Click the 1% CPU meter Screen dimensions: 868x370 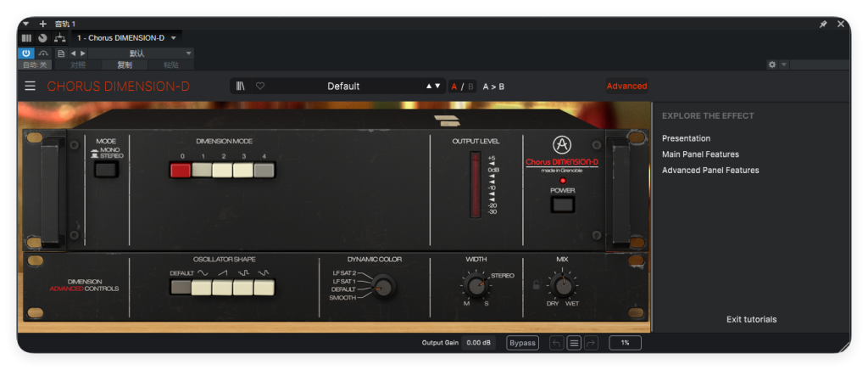625,343
